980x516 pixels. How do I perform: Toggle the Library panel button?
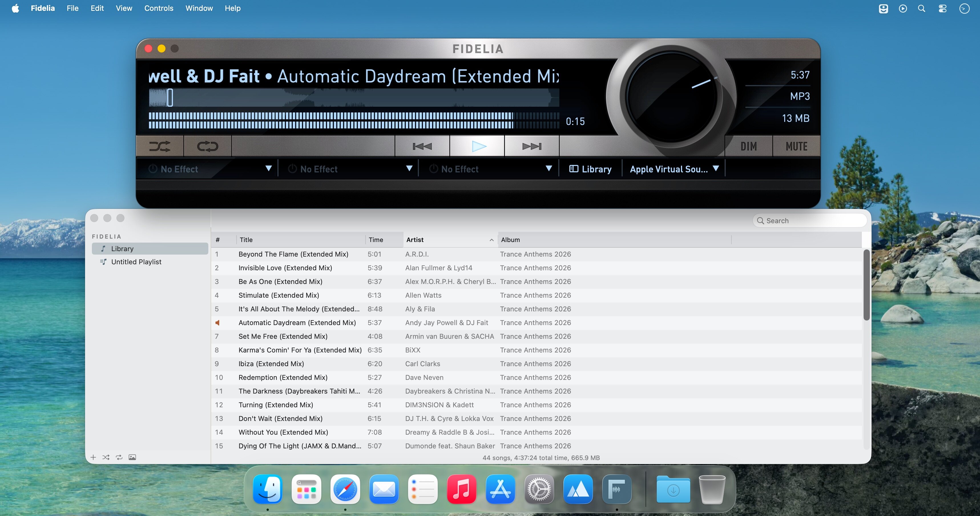point(590,169)
